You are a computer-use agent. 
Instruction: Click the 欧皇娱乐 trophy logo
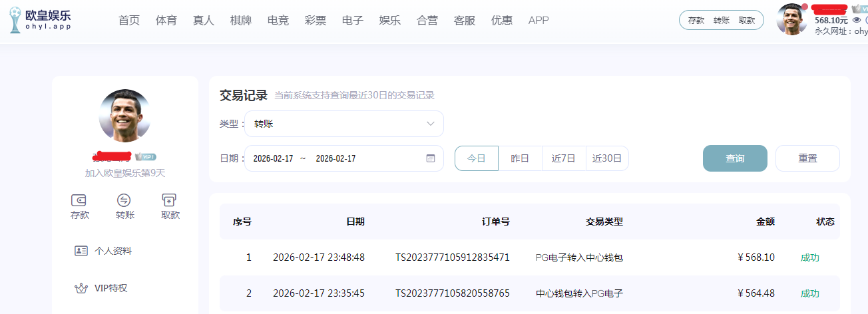[15, 21]
